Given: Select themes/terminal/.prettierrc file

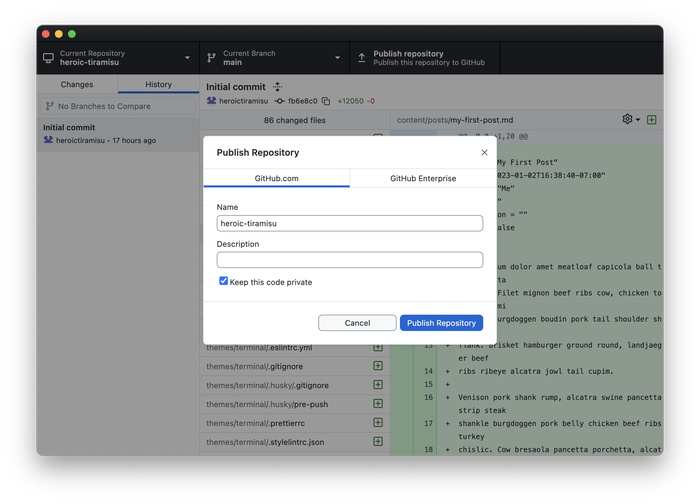Looking at the screenshot, I should (x=294, y=423).
